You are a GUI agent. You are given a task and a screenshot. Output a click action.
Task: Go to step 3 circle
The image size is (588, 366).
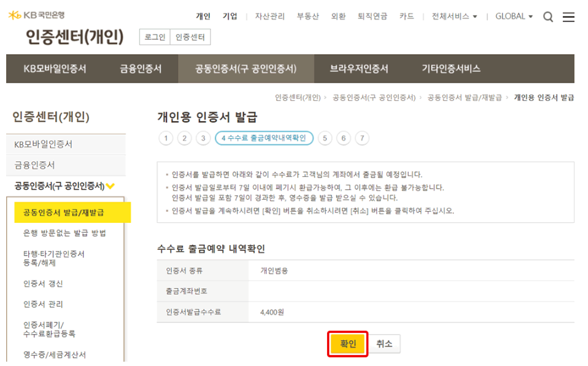coord(203,138)
